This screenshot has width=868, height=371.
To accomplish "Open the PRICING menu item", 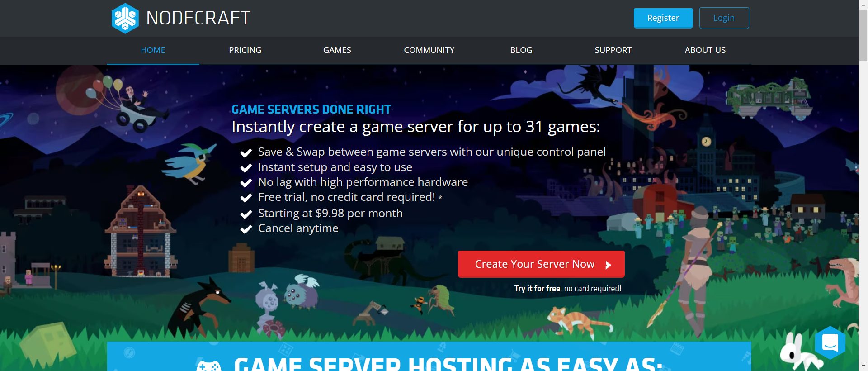I will [x=245, y=50].
